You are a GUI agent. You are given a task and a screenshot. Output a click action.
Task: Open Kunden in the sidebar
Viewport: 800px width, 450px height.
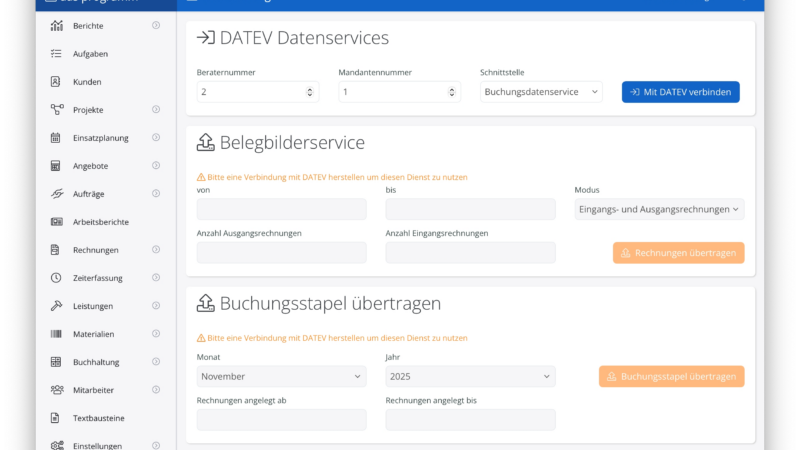pos(87,82)
